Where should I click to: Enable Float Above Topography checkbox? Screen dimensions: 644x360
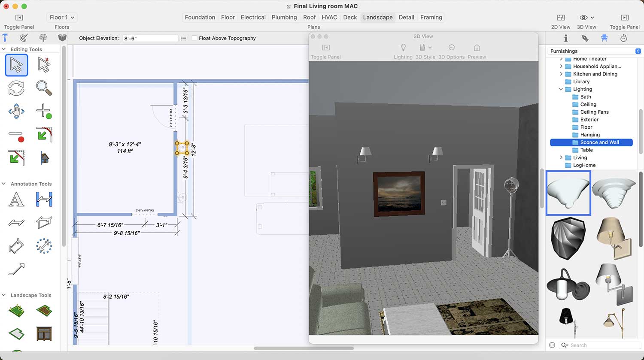[194, 38]
